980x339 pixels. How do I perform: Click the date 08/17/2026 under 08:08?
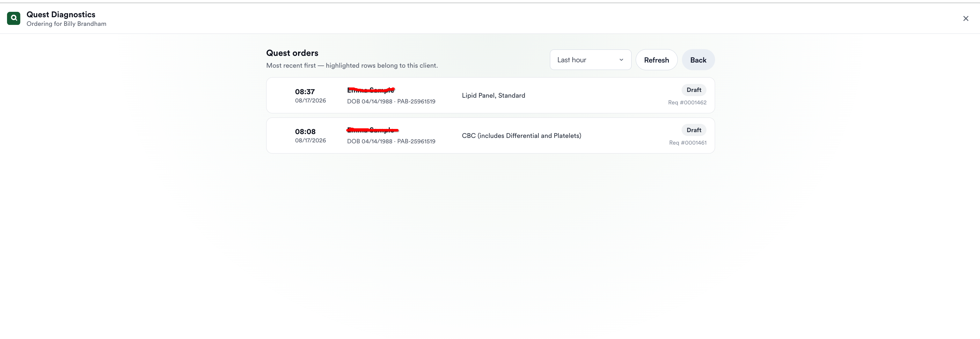tap(310, 140)
